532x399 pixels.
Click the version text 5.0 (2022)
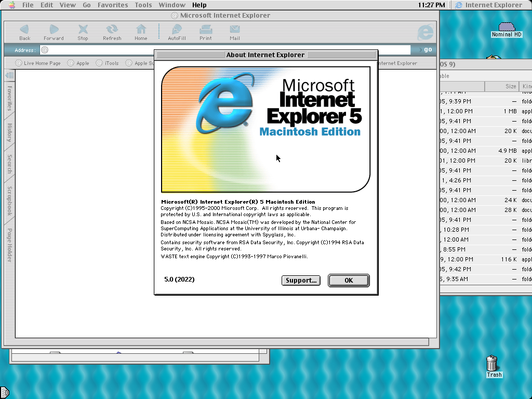coord(179,279)
